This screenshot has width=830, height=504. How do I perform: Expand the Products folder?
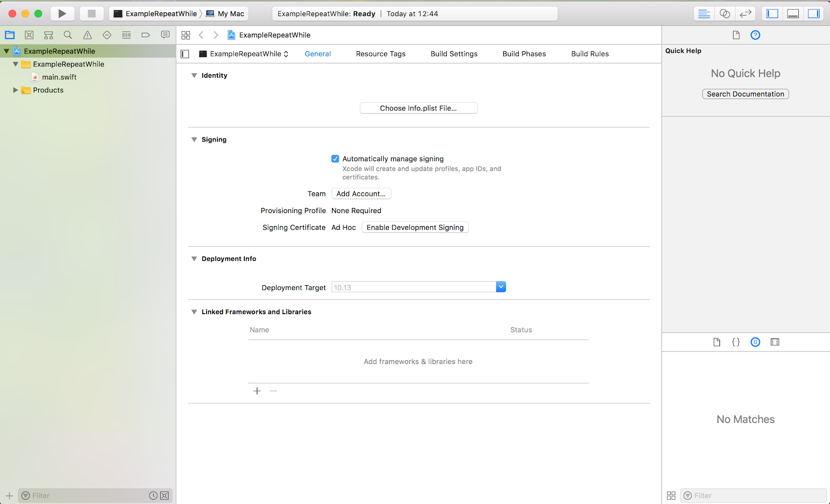click(16, 90)
